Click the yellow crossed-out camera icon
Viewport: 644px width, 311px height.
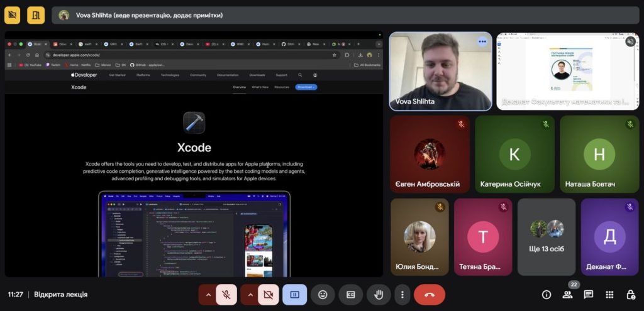[x=13, y=15]
